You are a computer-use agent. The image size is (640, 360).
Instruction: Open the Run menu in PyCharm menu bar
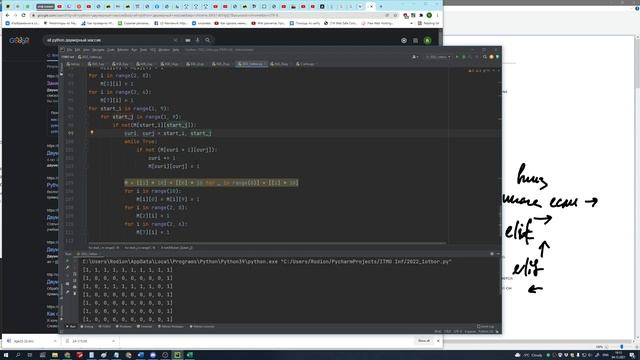click(134, 50)
